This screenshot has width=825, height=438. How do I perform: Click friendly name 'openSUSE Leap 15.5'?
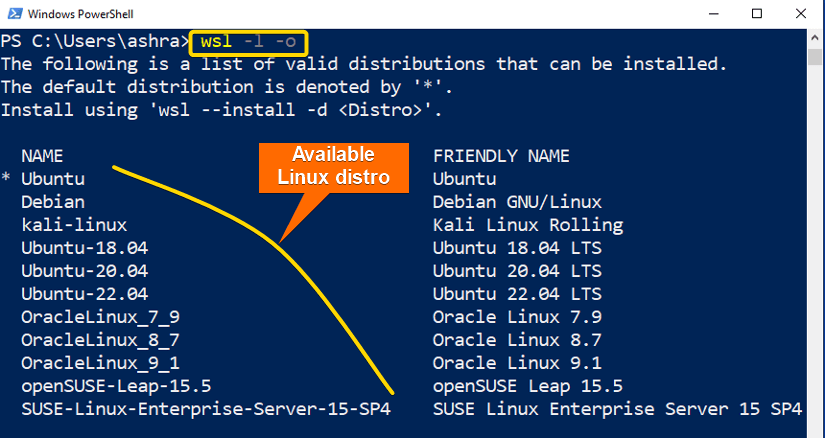coord(528,386)
